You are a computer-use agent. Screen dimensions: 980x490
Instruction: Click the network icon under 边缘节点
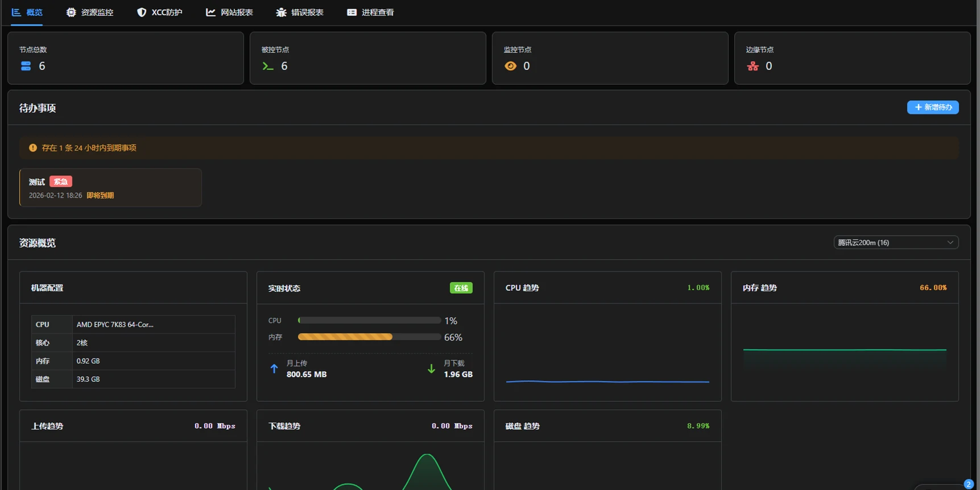click(x=752, y=66)
